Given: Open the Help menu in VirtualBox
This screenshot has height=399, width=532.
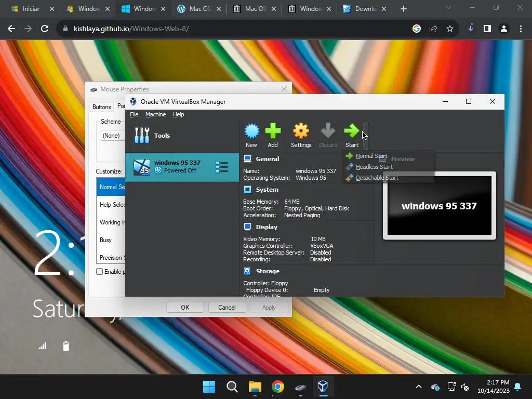Looking at the screenshot, I should [179, 114].
